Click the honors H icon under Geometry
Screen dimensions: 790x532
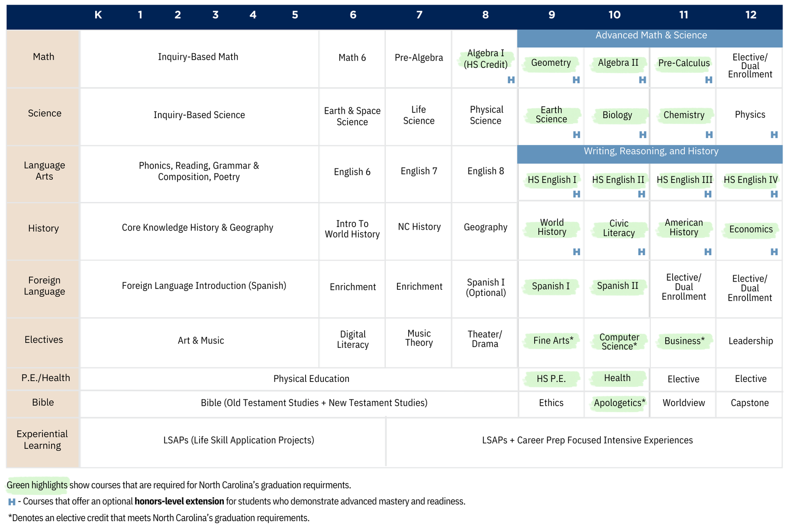576,80
